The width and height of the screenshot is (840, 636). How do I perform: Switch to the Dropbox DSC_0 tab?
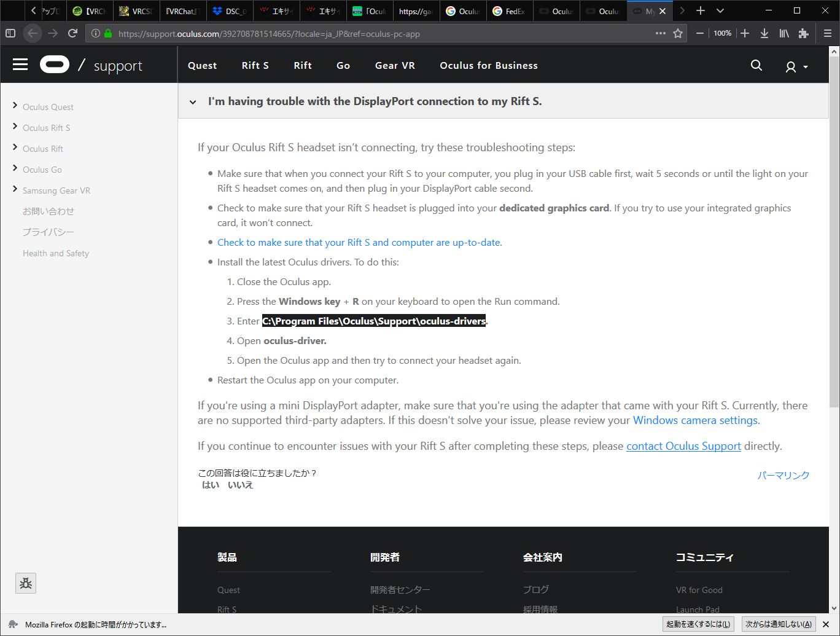pyautogui.click(x=228, y=11)
